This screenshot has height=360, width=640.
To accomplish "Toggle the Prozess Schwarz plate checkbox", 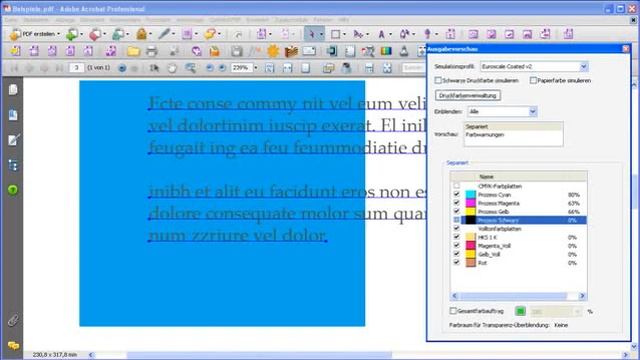I will (x=457, y=220).
